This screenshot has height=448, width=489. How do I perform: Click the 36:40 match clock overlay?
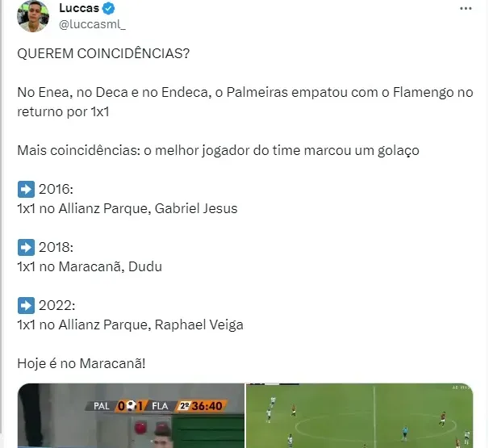pos(207,406)
